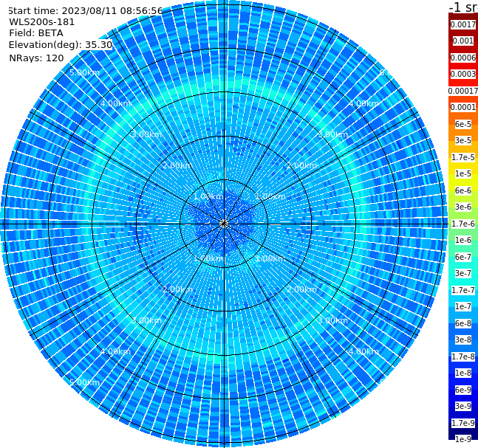The width and height of the screenshot is (478, 448).
Task: Click the 'NRays: 120' label
Action: (x=36, y=58)
